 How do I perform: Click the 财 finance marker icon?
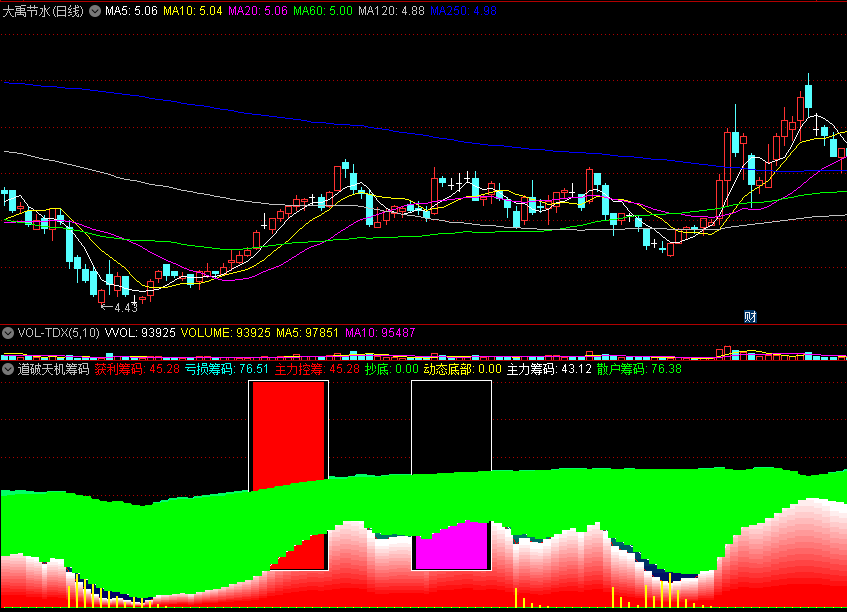[750, 317]
